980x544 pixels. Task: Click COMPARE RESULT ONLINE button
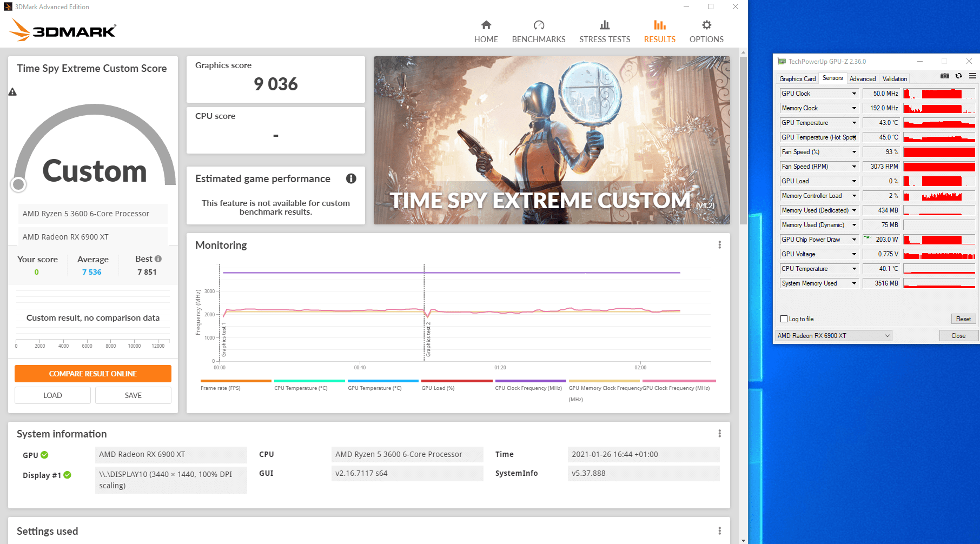click(93, 374)
